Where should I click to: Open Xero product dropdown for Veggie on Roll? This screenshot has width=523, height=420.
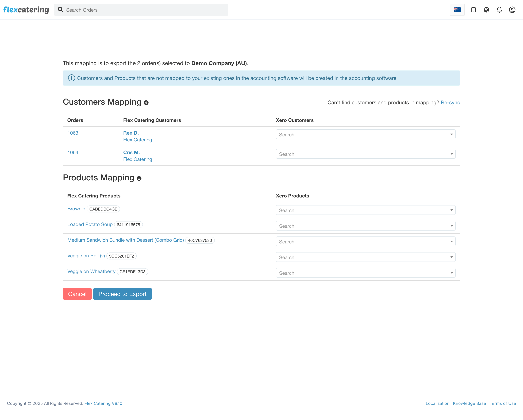(x=366, y=257)
